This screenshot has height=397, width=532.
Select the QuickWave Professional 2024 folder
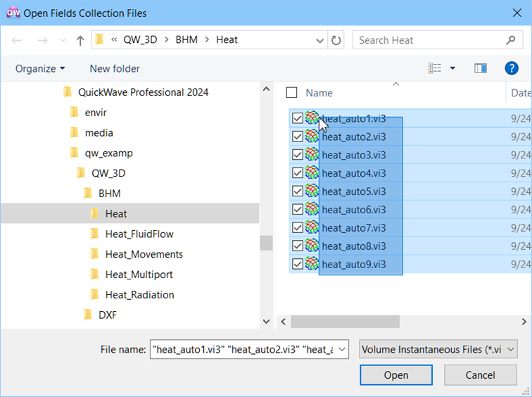pos(136,92)
